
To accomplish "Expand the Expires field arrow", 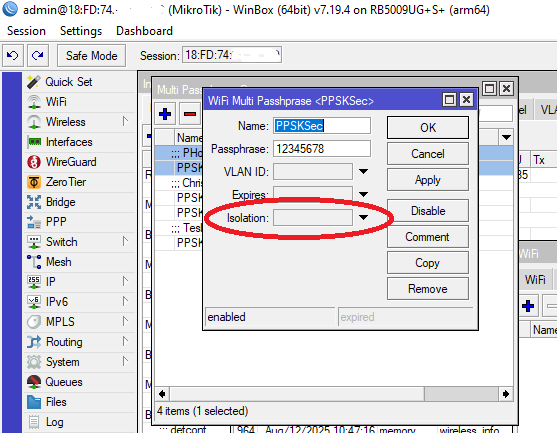I will [x=363, y=194].
